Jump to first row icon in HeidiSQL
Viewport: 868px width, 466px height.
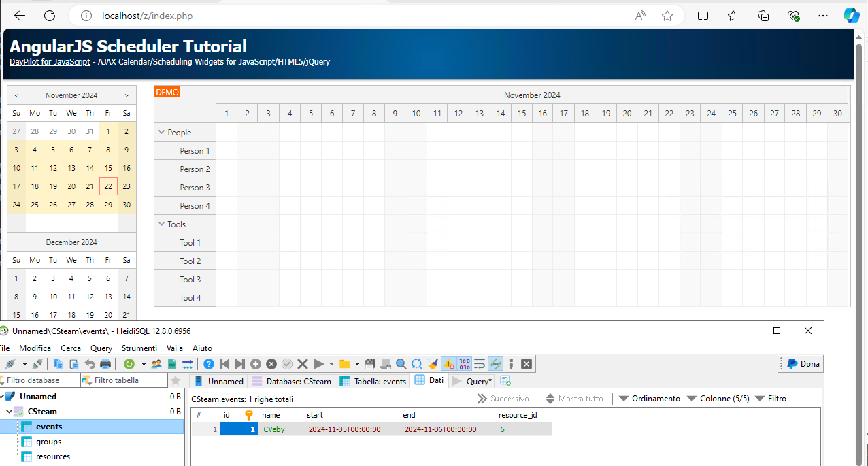(224, 364)
